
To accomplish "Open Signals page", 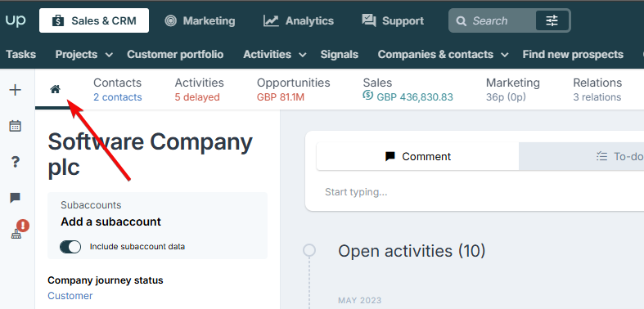I will click(340, 55).
